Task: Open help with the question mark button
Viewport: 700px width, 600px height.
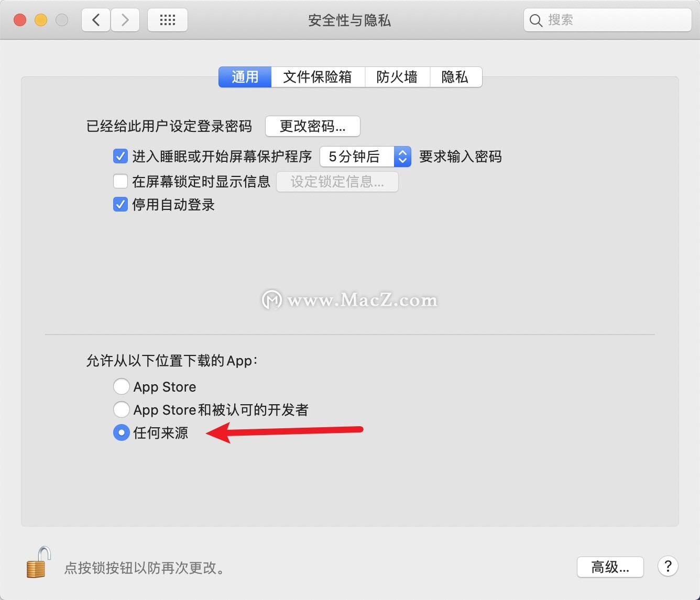Action: pos(668,566)
